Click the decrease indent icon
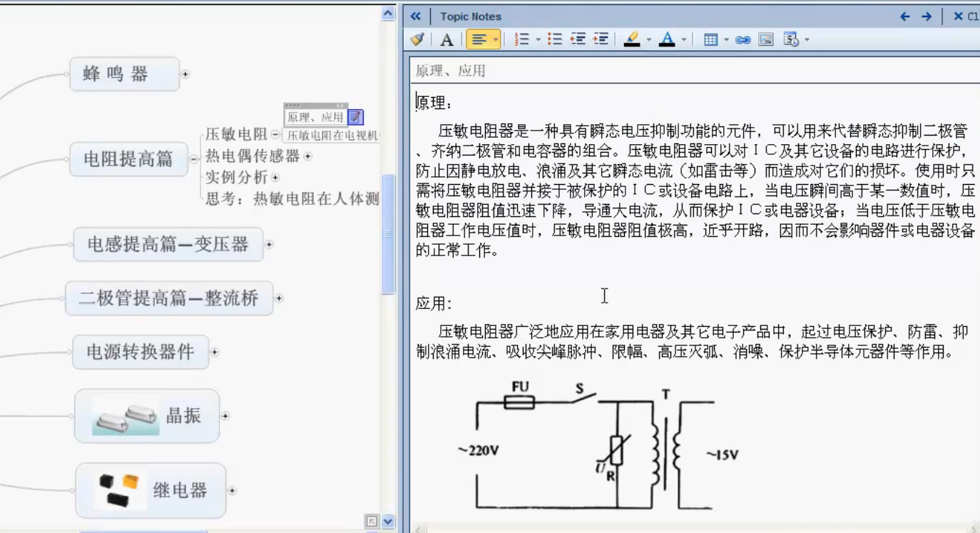The image size is (980, 533). point(578,40)
